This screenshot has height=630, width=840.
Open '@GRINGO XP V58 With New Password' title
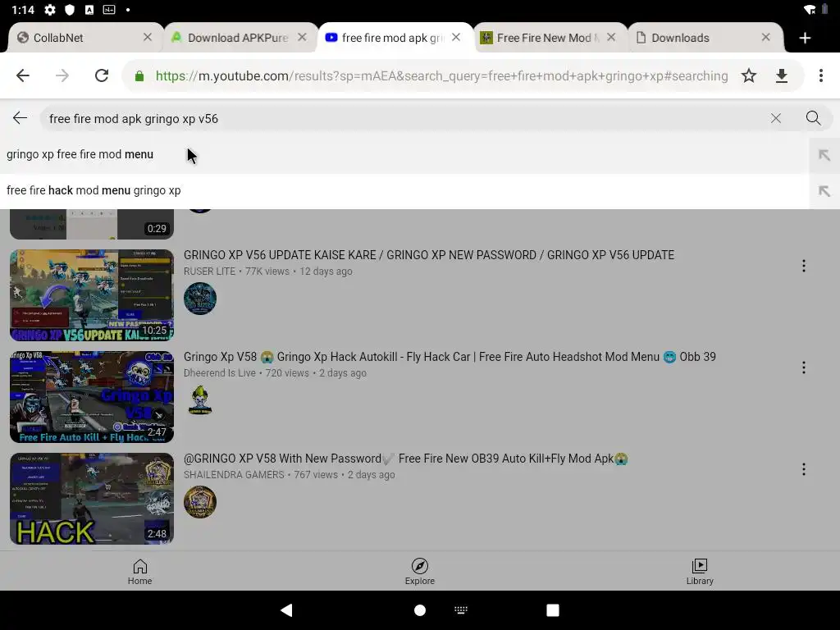pos(405,459)
